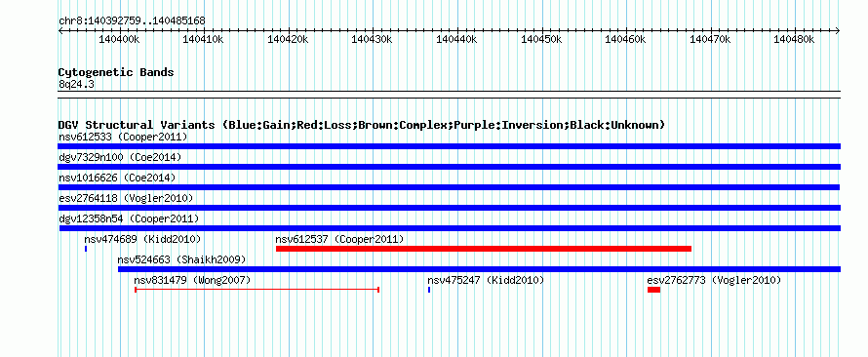The image size is (868, 357).
Task: Open the nsv474689 (Kidd2010) label
Action: tap(142, 239)
